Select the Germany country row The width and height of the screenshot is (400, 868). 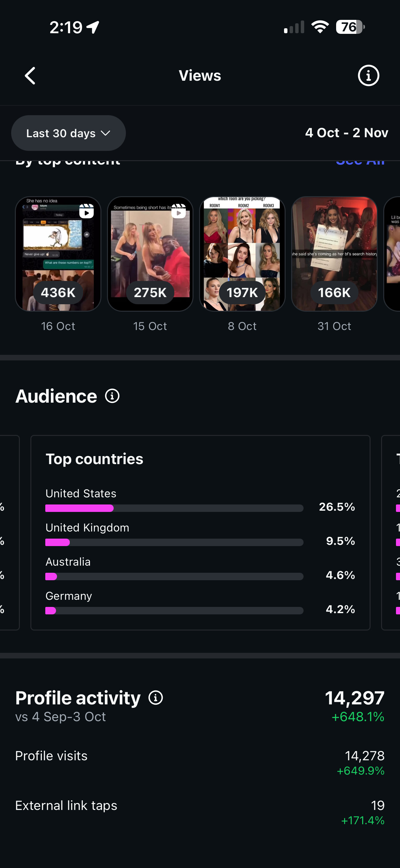point(200,603)
